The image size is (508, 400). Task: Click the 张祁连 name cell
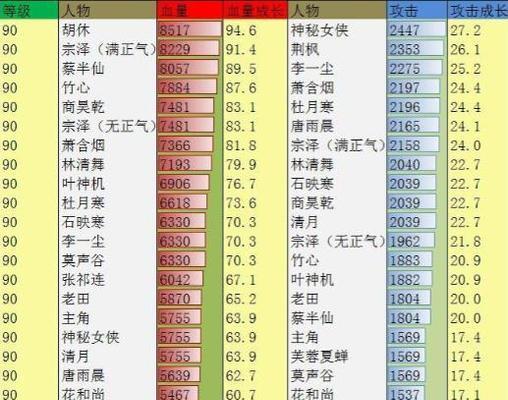coord(107,280)
